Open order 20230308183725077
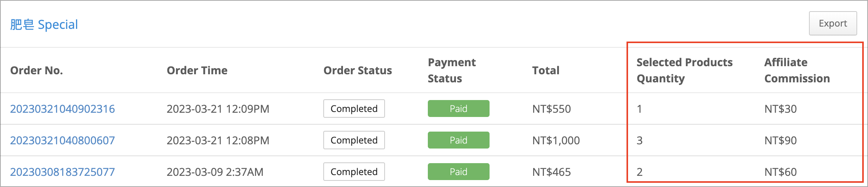 [x=62, y=172]
